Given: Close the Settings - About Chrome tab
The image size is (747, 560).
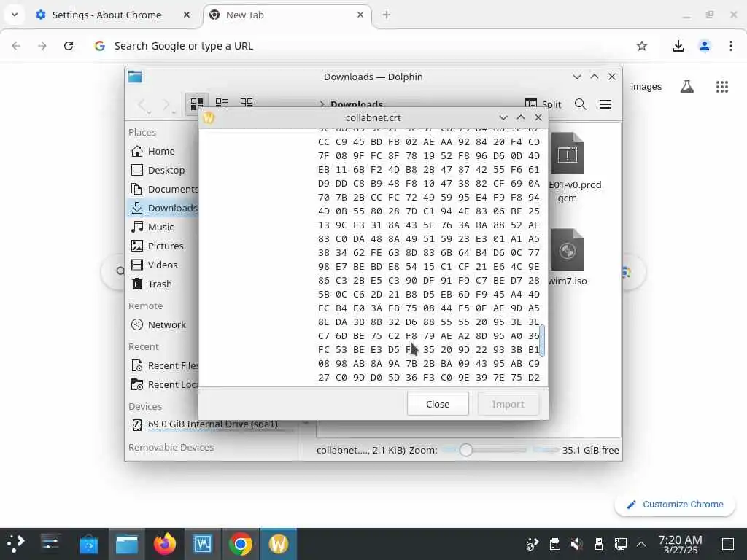Looking at the screenshot, I should (x=187, y=15).
